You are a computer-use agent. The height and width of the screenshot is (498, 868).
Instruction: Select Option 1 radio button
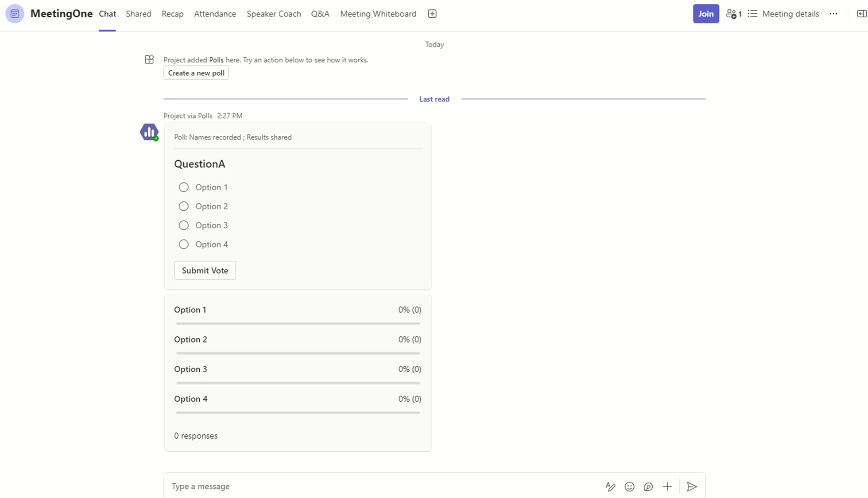click(183, 187)
